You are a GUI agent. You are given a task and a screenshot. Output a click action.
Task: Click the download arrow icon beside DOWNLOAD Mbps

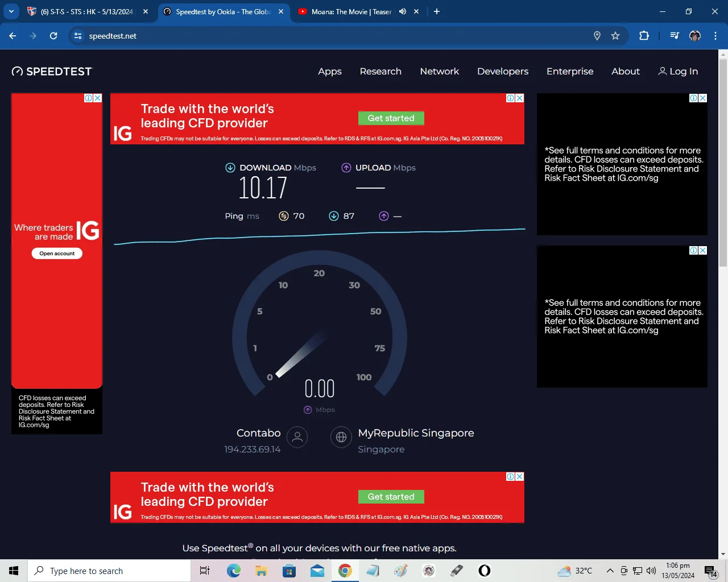click(x=230, y=168)
